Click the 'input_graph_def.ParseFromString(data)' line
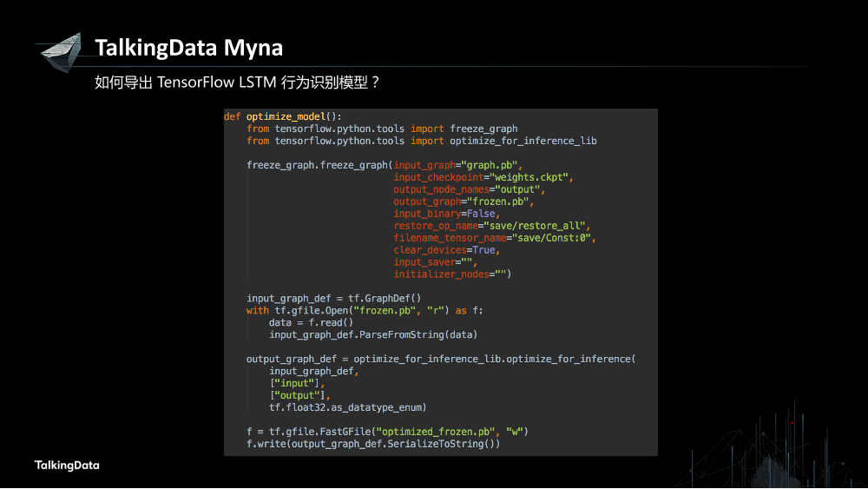Image resolution: width=868 pixels, height=489 pixels. click(373, 335)
